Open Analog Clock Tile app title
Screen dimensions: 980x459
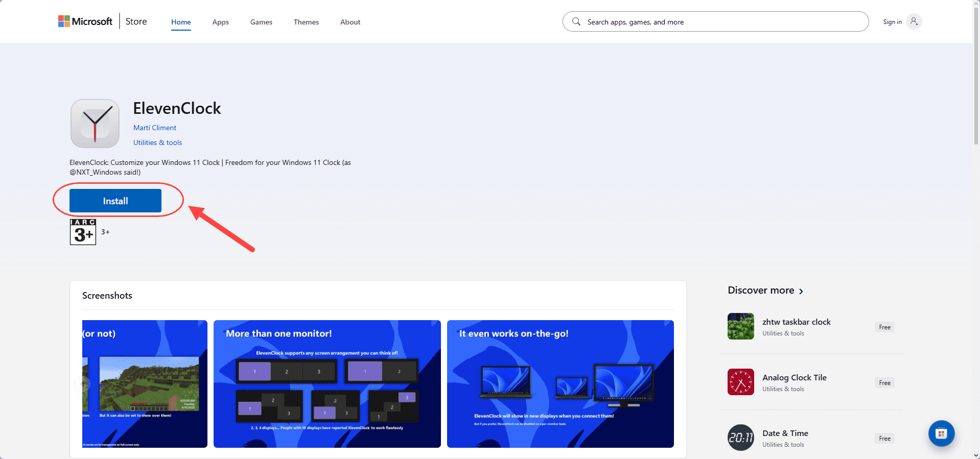click(794, 377)
